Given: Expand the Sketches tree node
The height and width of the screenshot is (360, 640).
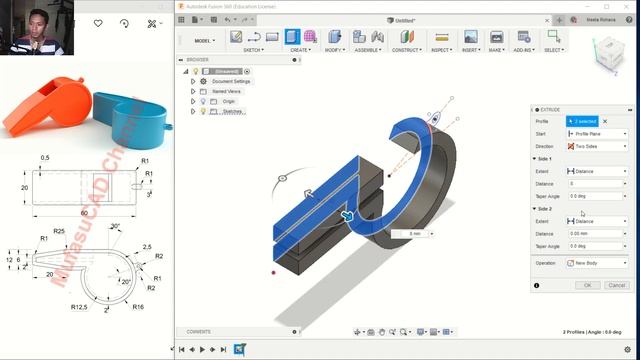Looking at the screenshot, I should pyautogui.click(x=193, y=111).
